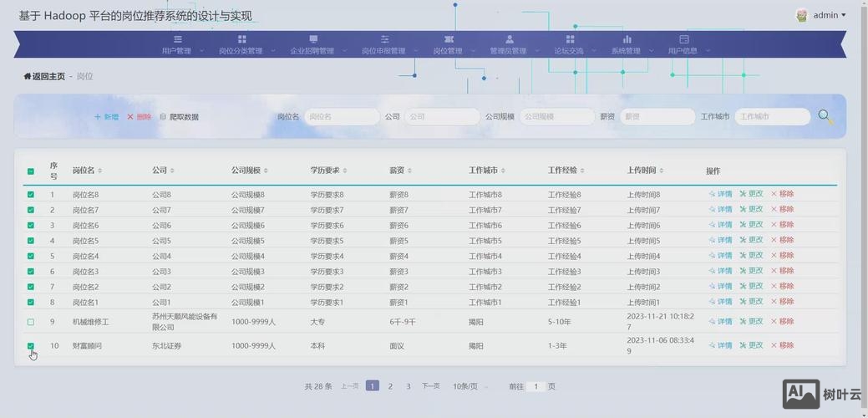Sort by 公司 column arrows
The image size is (868, 418).
click(172, 171)
